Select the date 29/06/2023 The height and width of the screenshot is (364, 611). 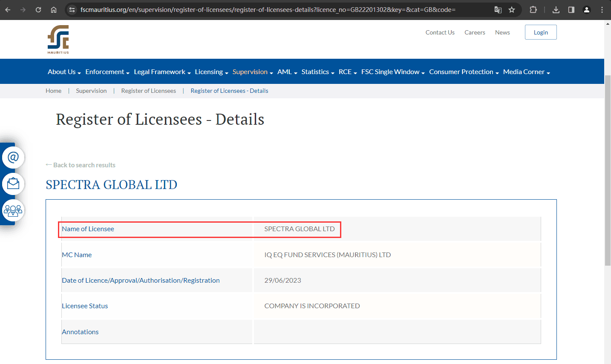coord(282,280)
